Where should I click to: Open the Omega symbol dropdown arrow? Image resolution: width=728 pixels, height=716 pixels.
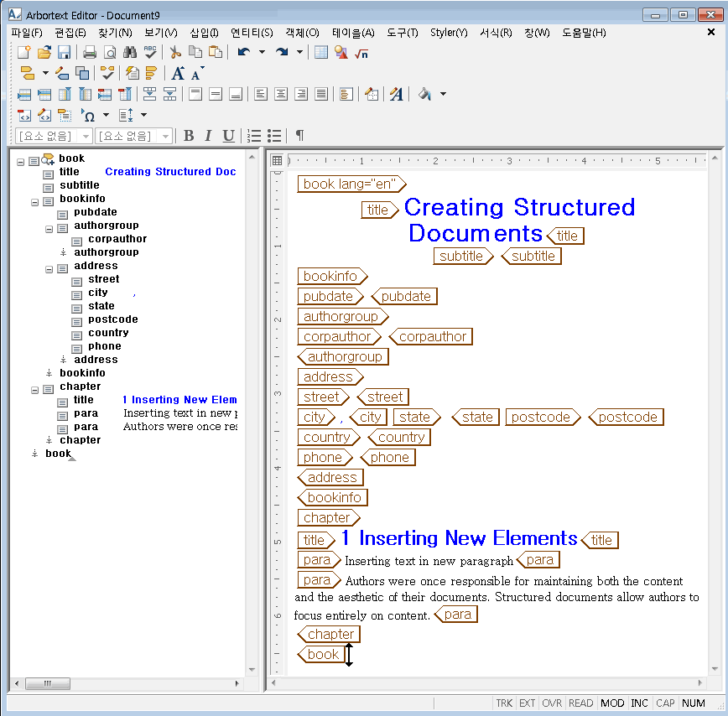(x=106, y=115)
